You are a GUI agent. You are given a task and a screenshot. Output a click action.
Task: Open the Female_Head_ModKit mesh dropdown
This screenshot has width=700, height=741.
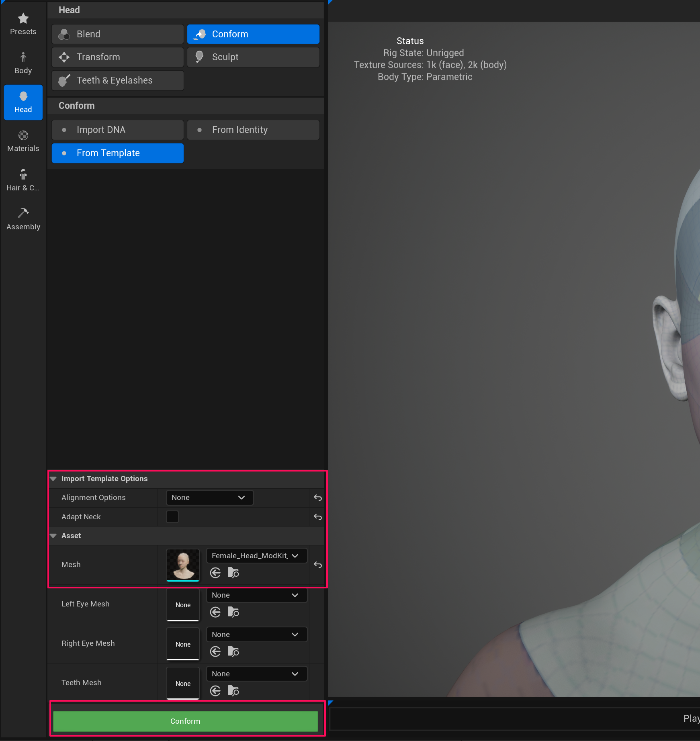click(x=256, y=555)
